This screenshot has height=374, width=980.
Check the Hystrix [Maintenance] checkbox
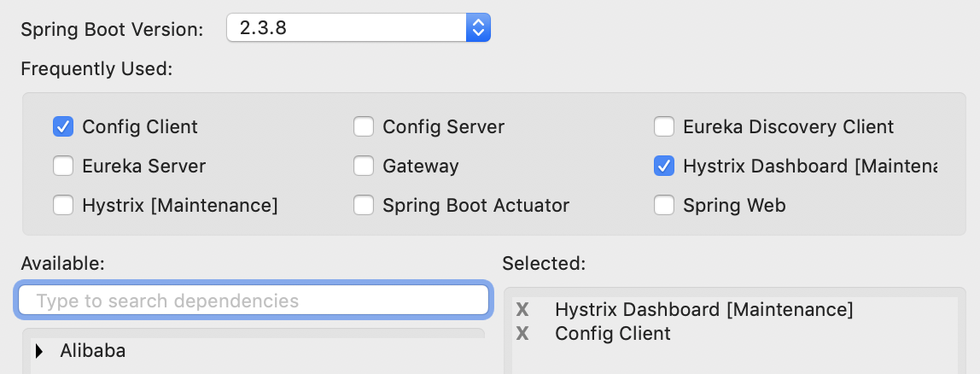click(x=63, y=205)
